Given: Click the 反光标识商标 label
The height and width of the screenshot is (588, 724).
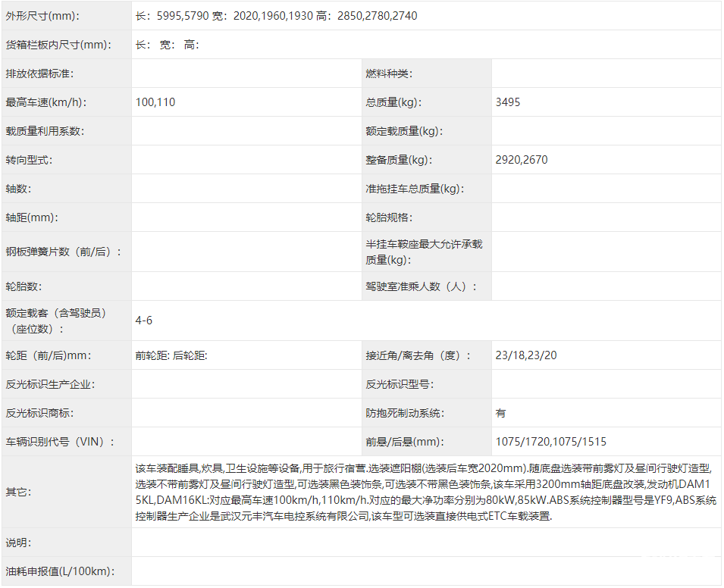Looking at the screenshot, I should coord(39,413).
